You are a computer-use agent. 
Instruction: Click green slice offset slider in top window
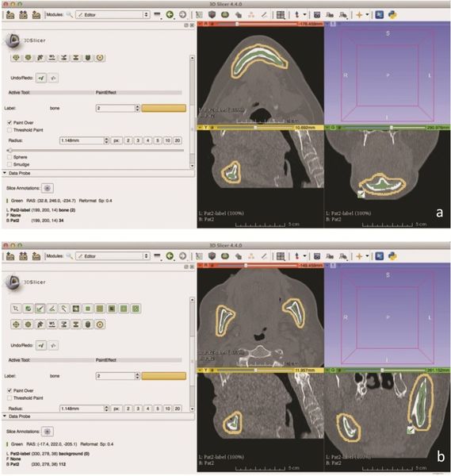pos(384,128)
